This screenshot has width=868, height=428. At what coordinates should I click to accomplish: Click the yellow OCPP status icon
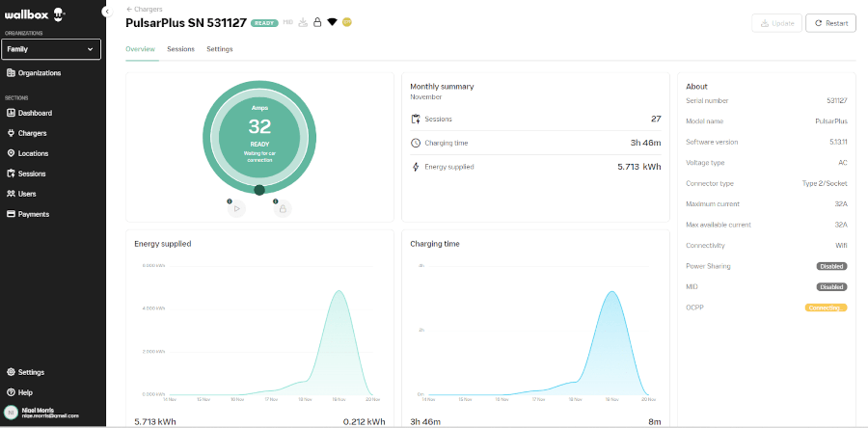[x=347, y=22]
